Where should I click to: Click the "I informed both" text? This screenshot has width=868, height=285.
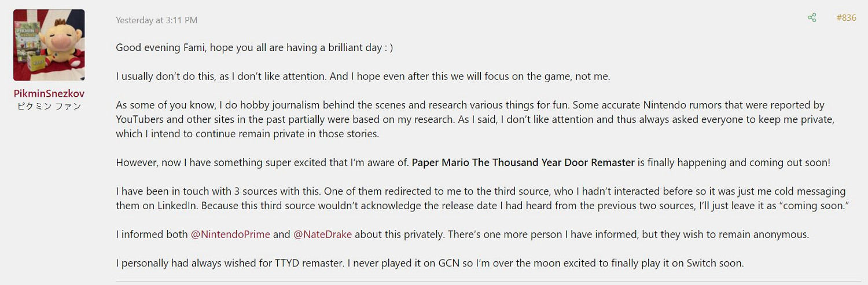(x=152, y=235)
